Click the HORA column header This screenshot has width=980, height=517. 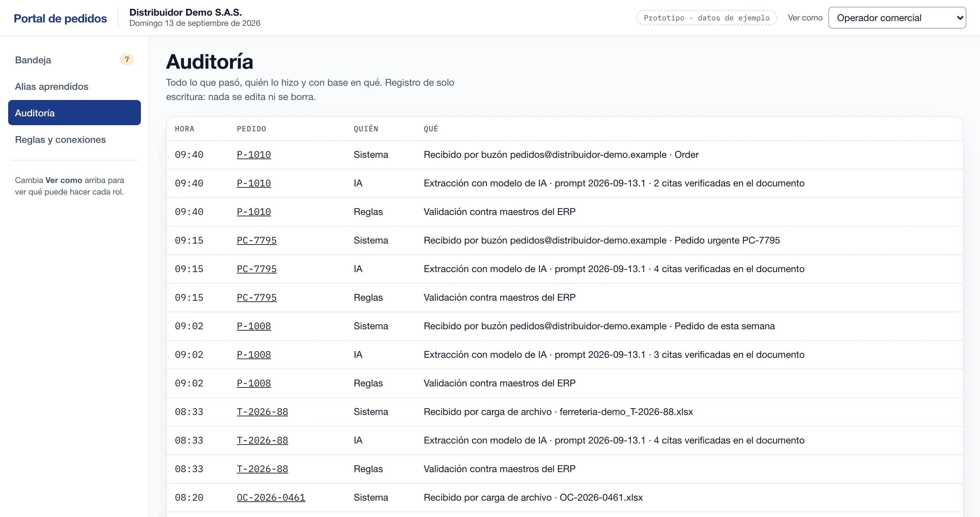(184, 129)
